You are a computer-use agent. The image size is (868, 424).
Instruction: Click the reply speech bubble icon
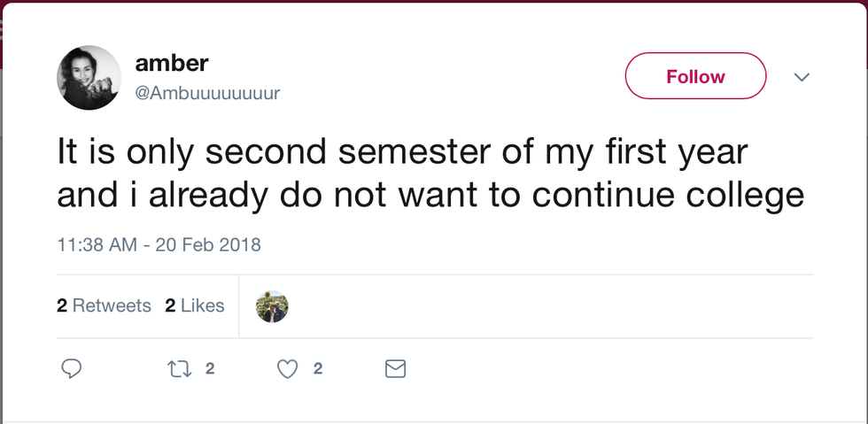click(x=71, y=369)
